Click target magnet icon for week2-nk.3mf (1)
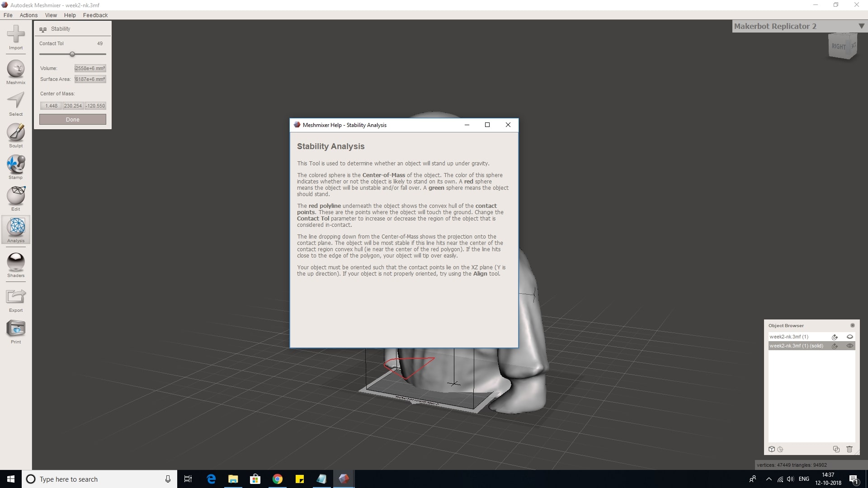The height and width of the screenshot is (488, 868). (835, 337)
